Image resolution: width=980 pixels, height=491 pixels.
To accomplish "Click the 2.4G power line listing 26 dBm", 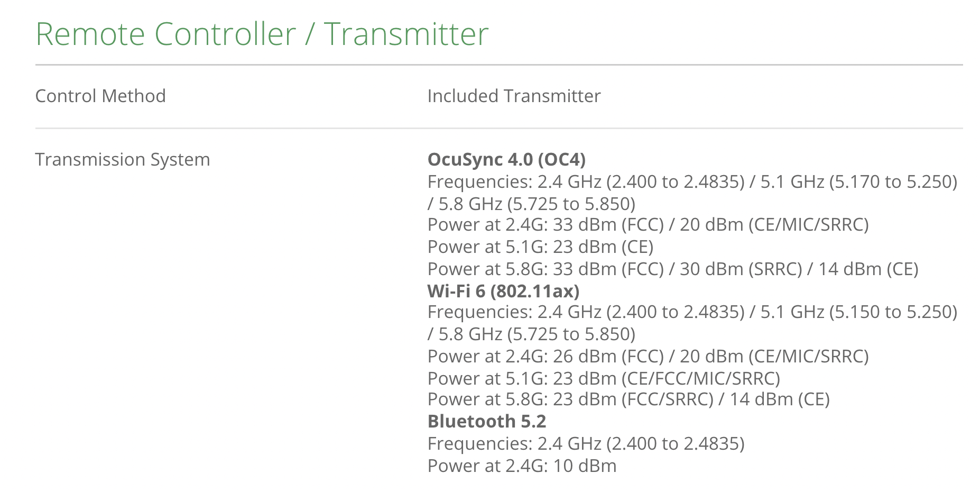I will [x=648, y=357].
